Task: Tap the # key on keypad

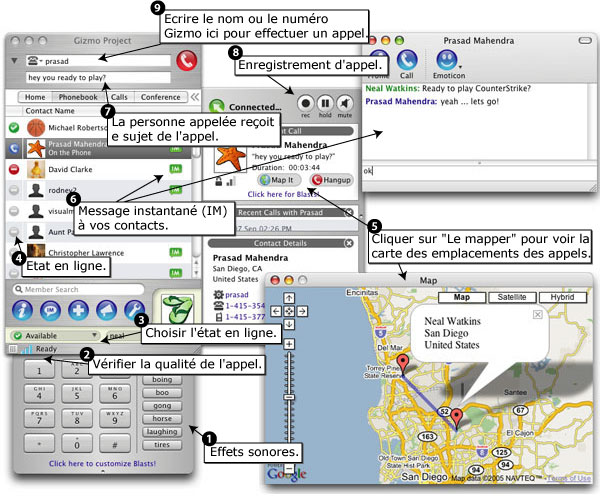Action: point(115,444)
